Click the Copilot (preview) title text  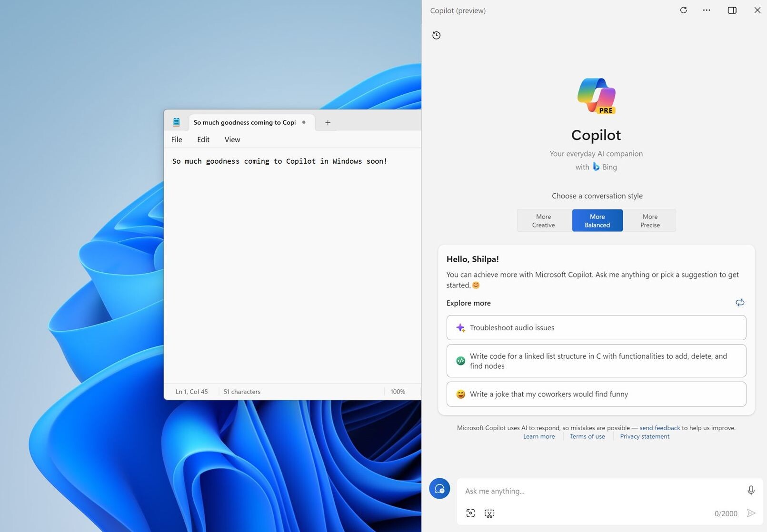pyautogui.click(x=458, y=10)
